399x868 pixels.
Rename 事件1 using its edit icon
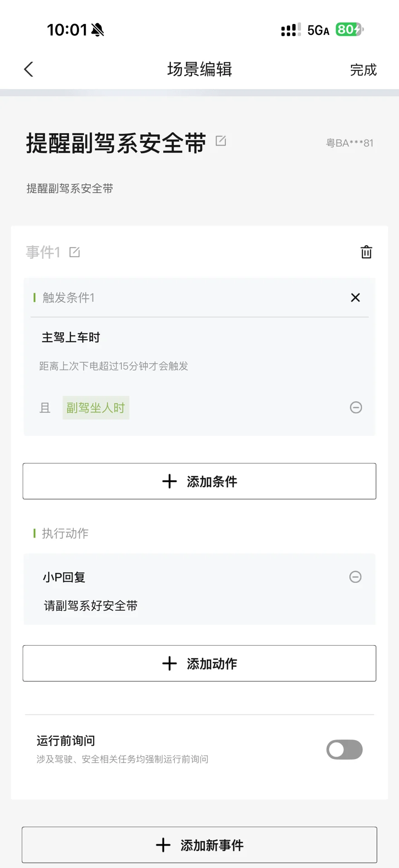point(75,252)
